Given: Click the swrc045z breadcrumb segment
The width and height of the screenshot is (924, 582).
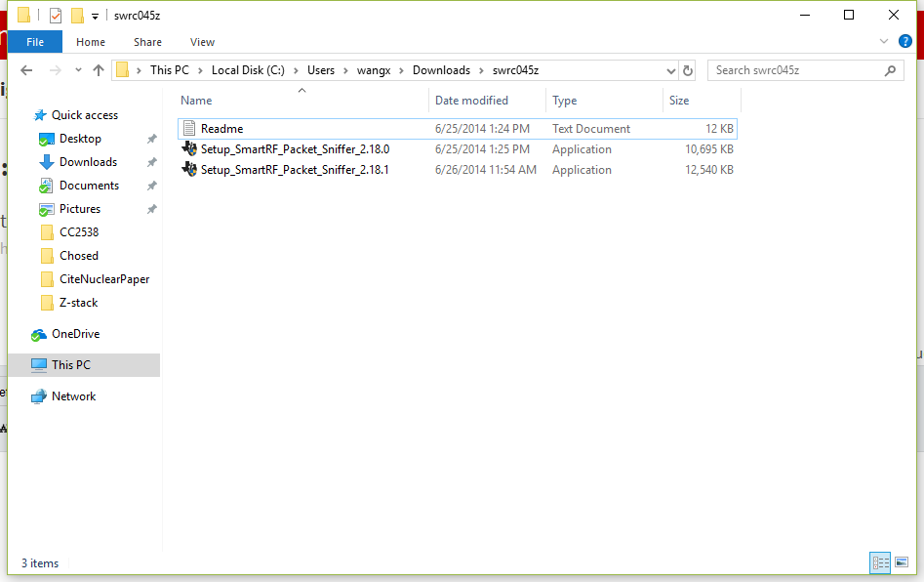Looking at the screenshot, I should point(515,70).
